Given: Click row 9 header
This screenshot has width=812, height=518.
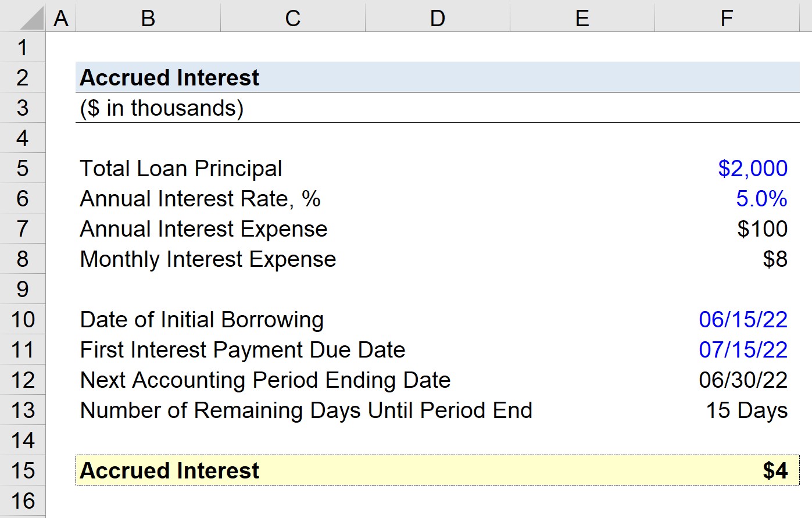Looking at the screenshot, I should click(x=22, y=290).
